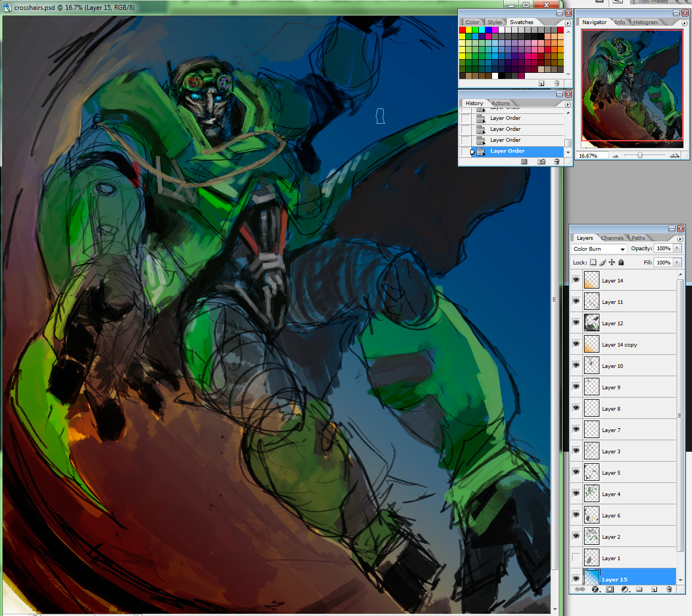Hide Layer 15 using its eye icon
Image resolution: width=692 pixels, height=616 pixels.
pyautogui.click(x=576, y=579)
